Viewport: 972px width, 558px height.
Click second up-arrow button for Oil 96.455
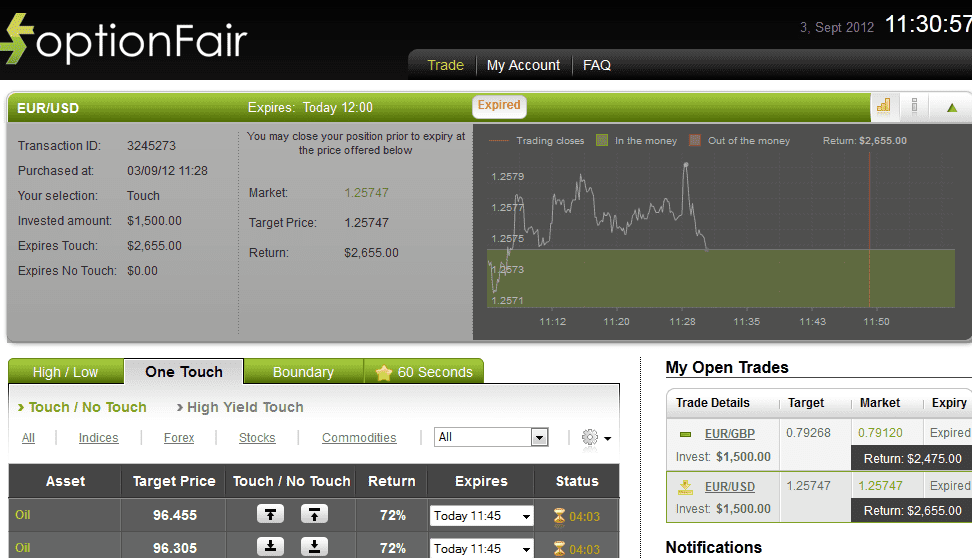pyautogui.click(x=314, y=514)
